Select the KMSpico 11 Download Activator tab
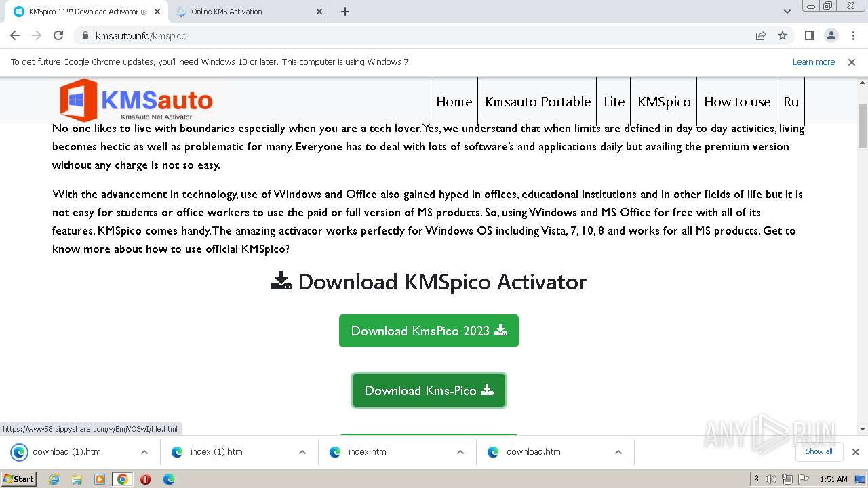868x488 pixels. 85,12
